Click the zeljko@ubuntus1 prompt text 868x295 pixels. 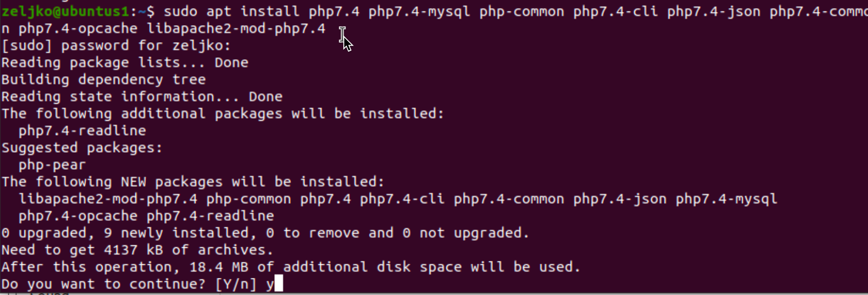[66, 11]
